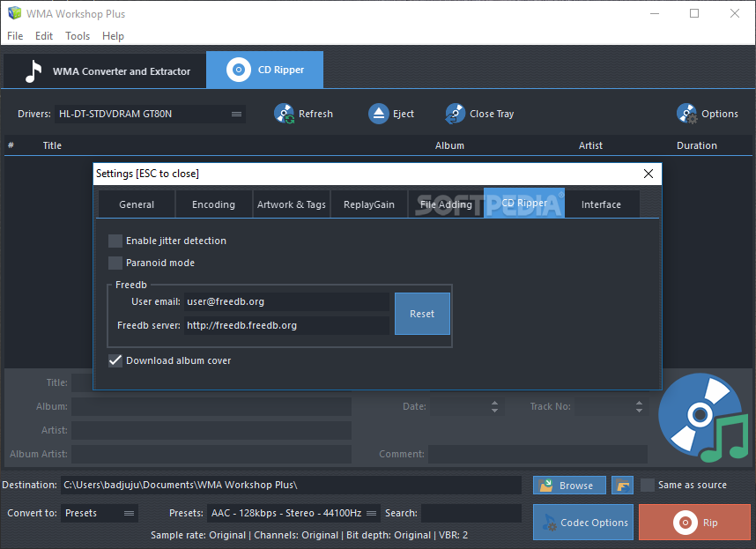
Task: Click the Artist text field
Action: (211, 430)
